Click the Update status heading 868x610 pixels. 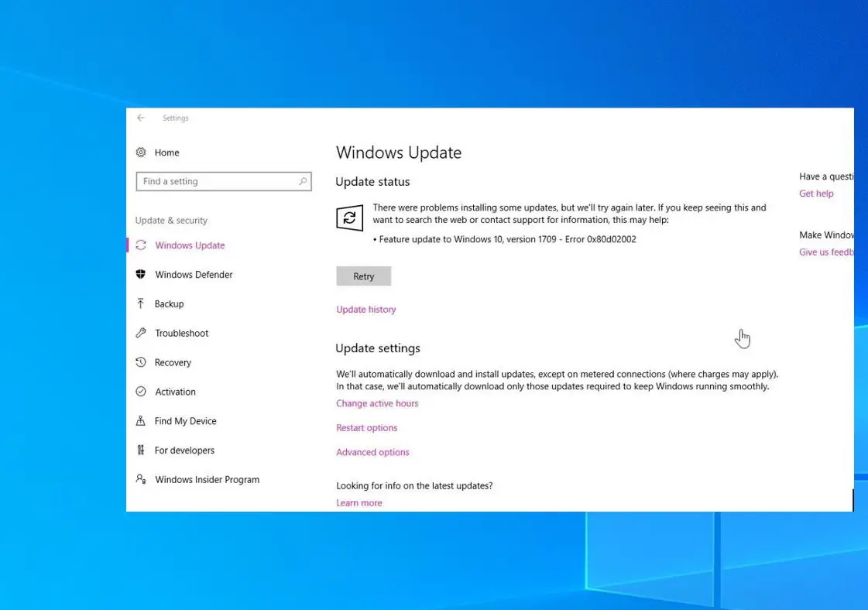point(372,182)
